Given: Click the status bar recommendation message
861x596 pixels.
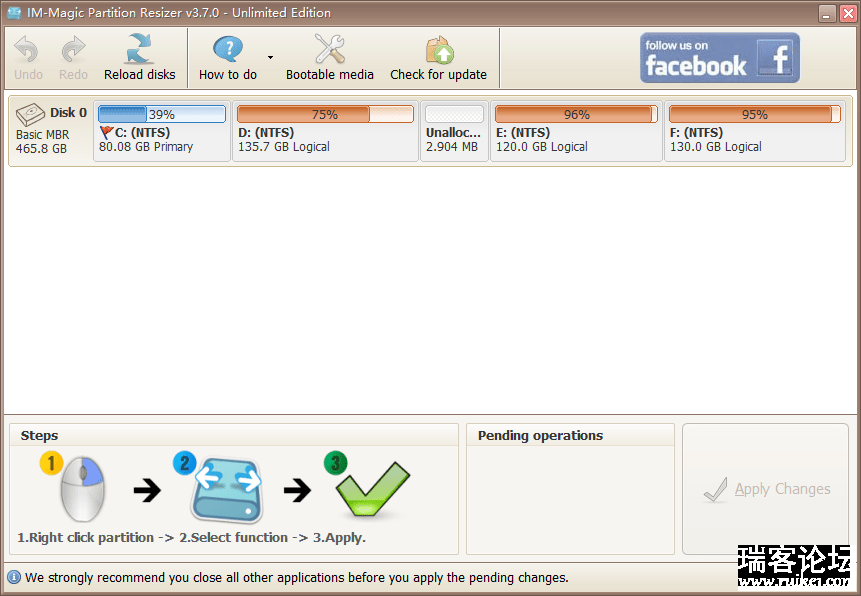Looking at the screenshot, I should click(x=297, y=578).
